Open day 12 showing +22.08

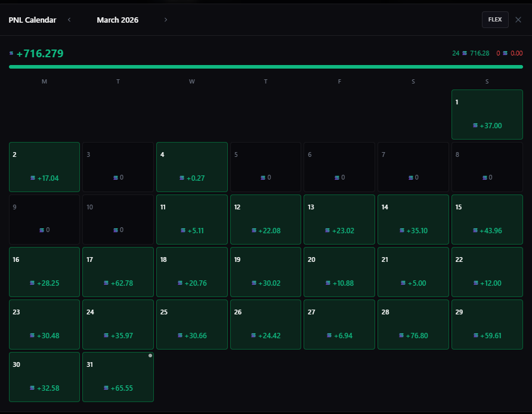(265, 220)
